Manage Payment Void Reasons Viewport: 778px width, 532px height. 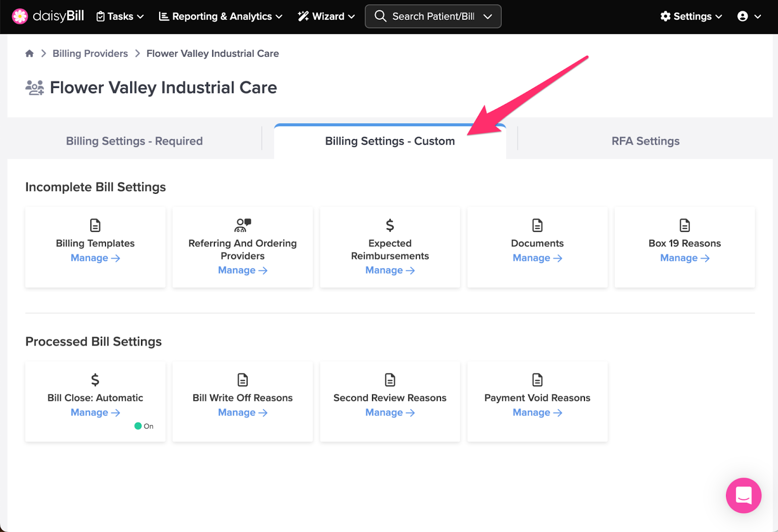click(537, 412)
